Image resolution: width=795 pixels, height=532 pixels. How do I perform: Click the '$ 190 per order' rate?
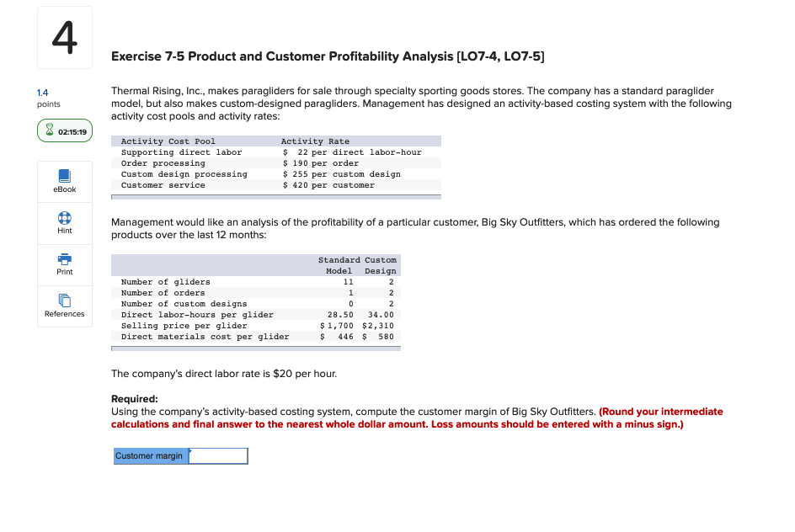click(320, 163)
